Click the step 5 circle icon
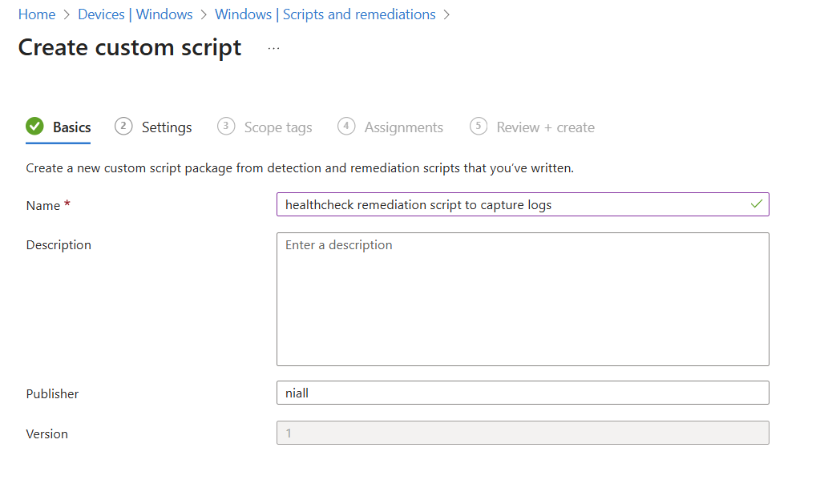This screenshot has height=504, width=824. point(479,127)
